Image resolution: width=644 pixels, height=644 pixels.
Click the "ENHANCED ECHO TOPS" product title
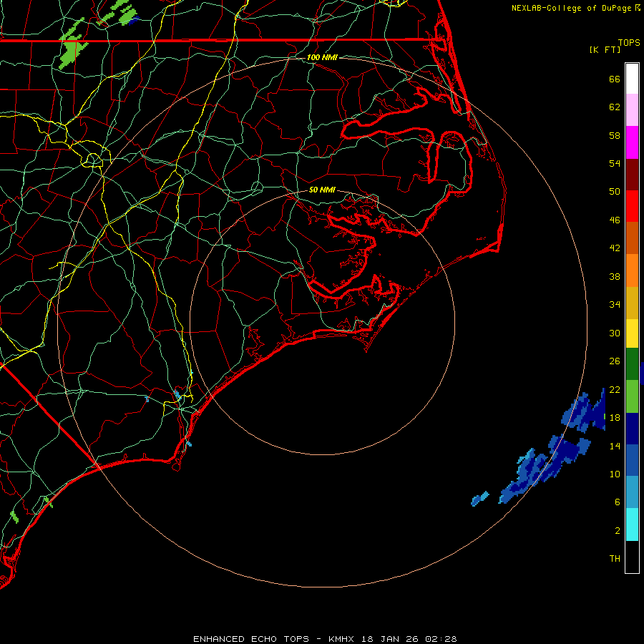[x=251, y=639]
